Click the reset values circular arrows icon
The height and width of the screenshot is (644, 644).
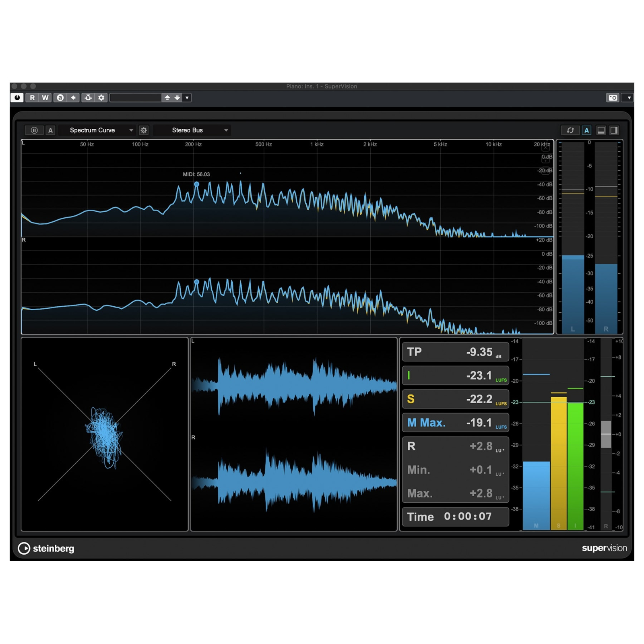pyautogui.click(x=570, y=130)
